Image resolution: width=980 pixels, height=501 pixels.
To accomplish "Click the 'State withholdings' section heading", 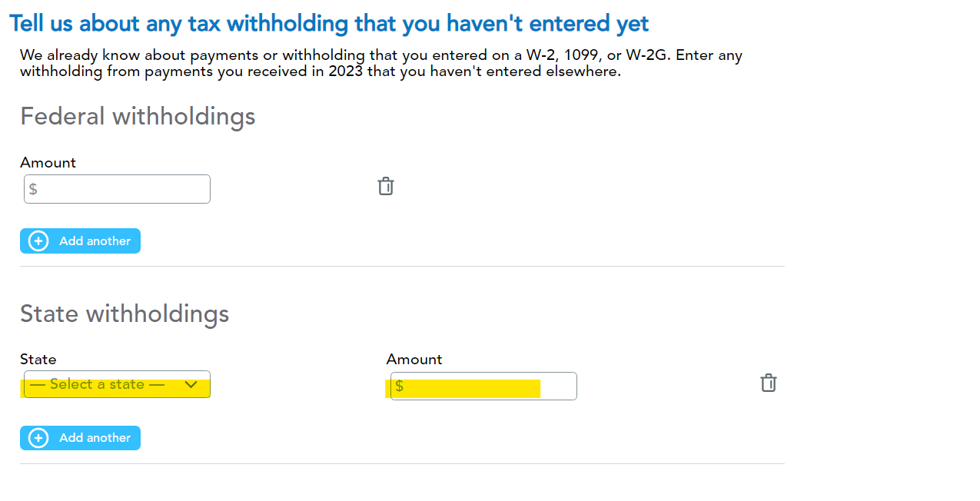I will (x=125, y=314).
